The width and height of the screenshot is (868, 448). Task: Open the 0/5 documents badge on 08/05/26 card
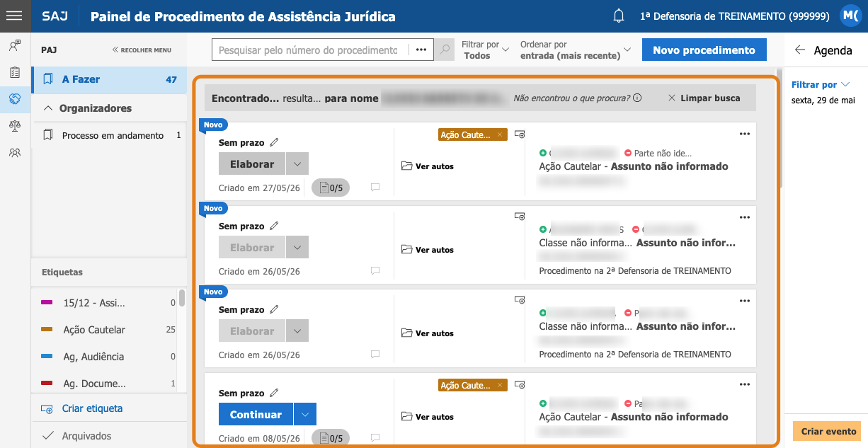pyautogui.click(x=331, y=438)
